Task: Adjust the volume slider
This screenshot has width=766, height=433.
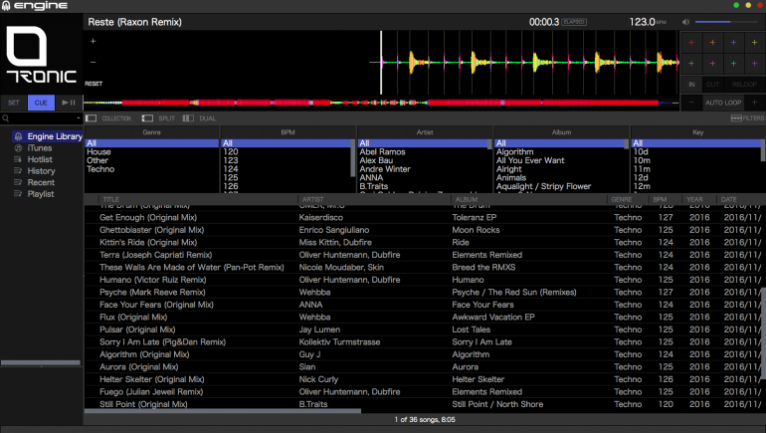Action: click(x=727, y=21)
